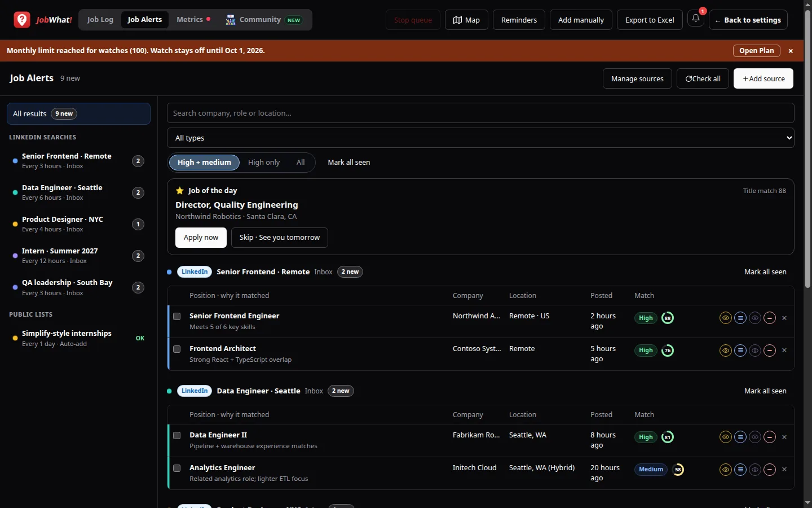Click Open Plan in the banner
Image resolution: width=812 pixels, height=508 pixels.
click(757, 51)
